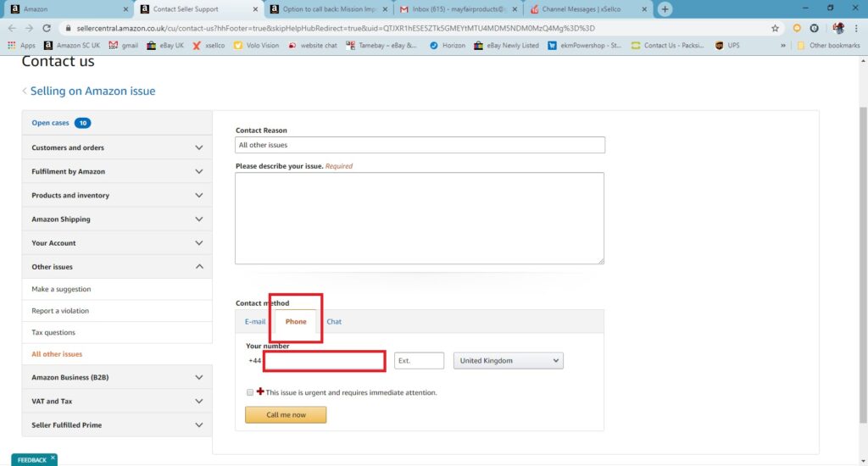Viewport: 868px width, 466px height.
Task: Switch to the Chat contact method tab
Action: click(x=334, y=322)
